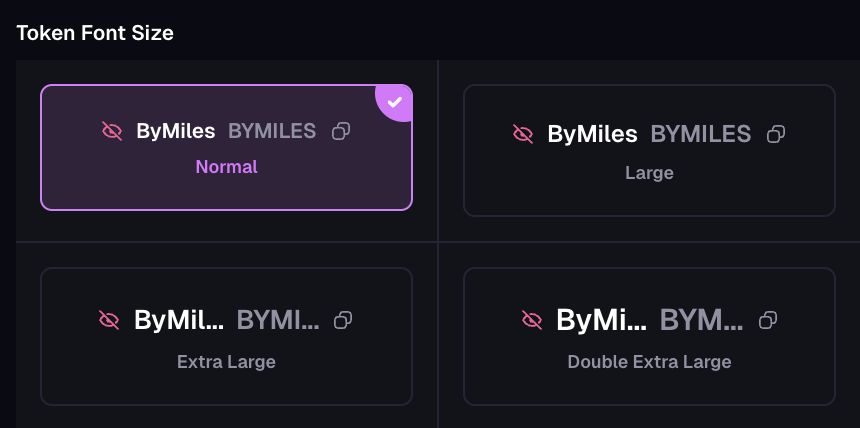Select the "Large" font size label

[x=649, y=173]
